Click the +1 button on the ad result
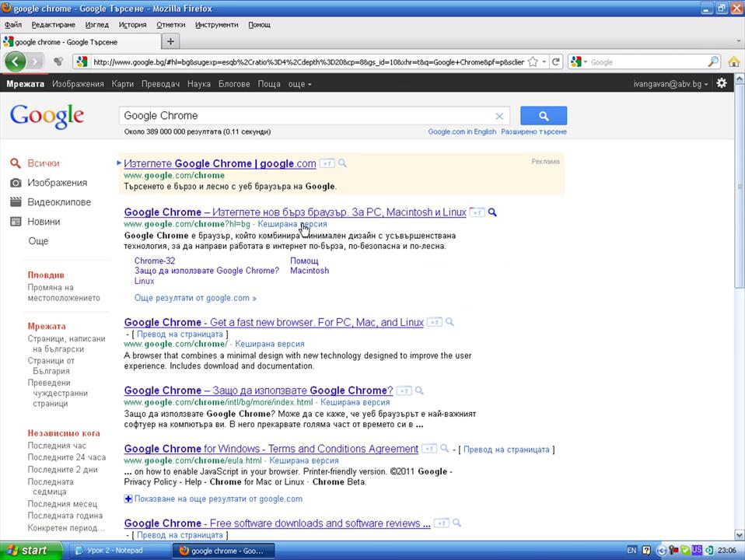The height and width of the screenshot is (560, 745). pos(327,163)
